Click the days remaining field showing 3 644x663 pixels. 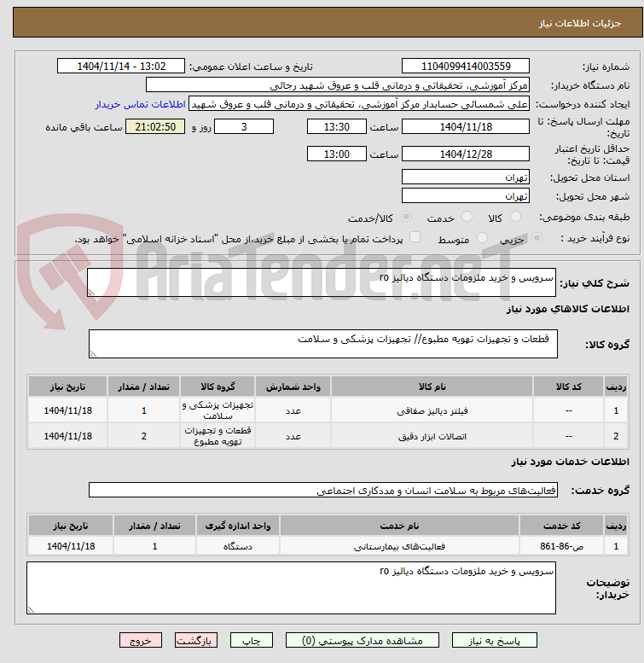coord(244,126)
